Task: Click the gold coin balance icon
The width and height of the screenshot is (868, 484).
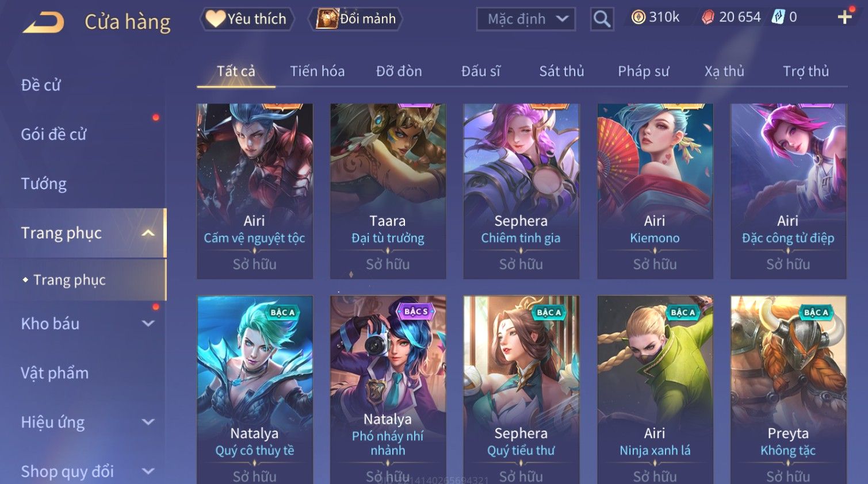Action: [638, 17]
